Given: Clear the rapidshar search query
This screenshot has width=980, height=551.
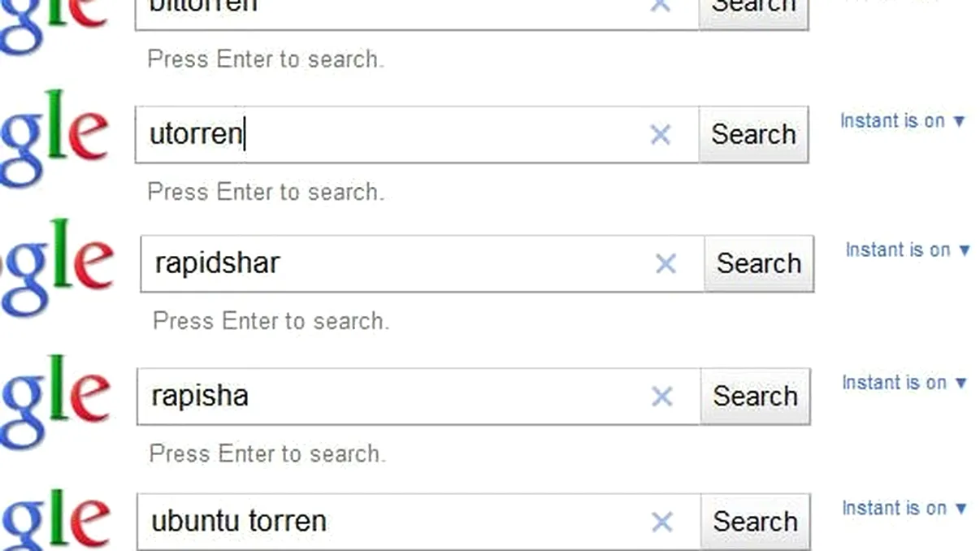Looking at the screenshot, I should (666, 263).
